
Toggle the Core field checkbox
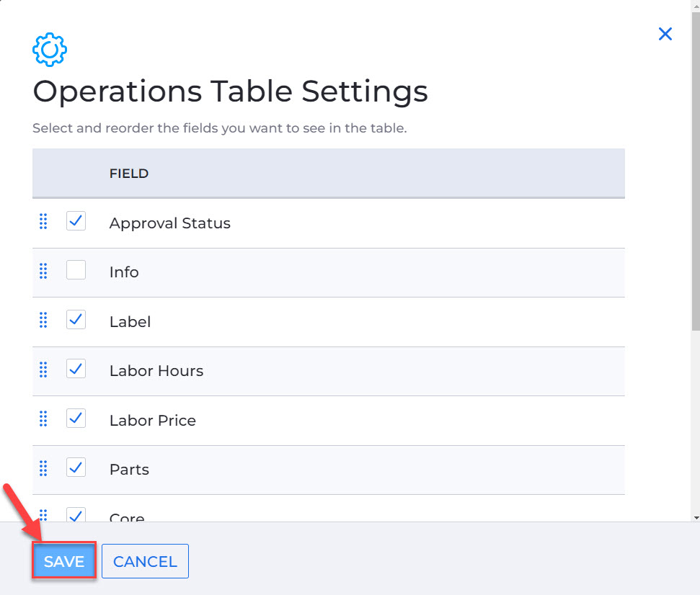[76, 515]
